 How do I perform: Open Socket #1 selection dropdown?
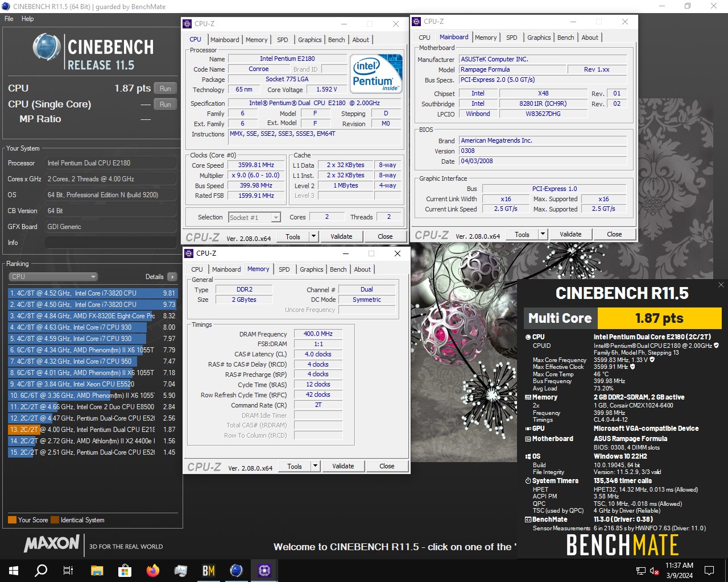pos(254,217)
